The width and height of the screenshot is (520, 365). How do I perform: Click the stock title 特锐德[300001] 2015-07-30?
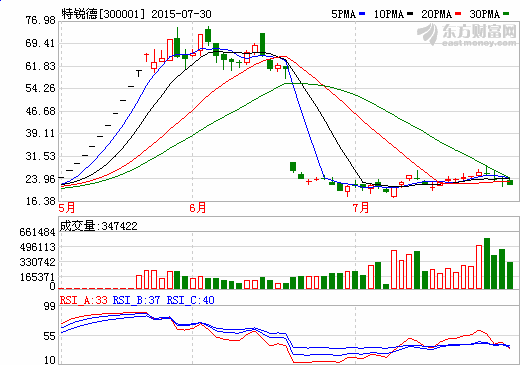coord(136,14)
